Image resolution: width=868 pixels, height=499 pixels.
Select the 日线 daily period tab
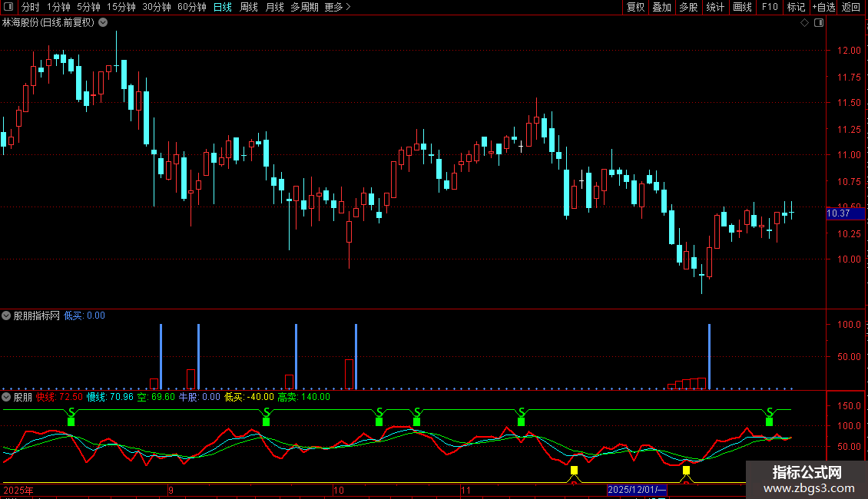[223, 7]
